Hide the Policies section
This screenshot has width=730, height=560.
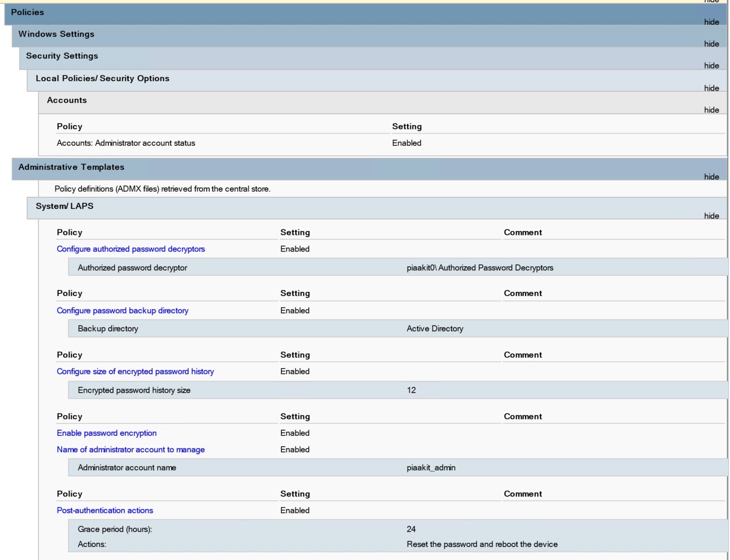711,22
